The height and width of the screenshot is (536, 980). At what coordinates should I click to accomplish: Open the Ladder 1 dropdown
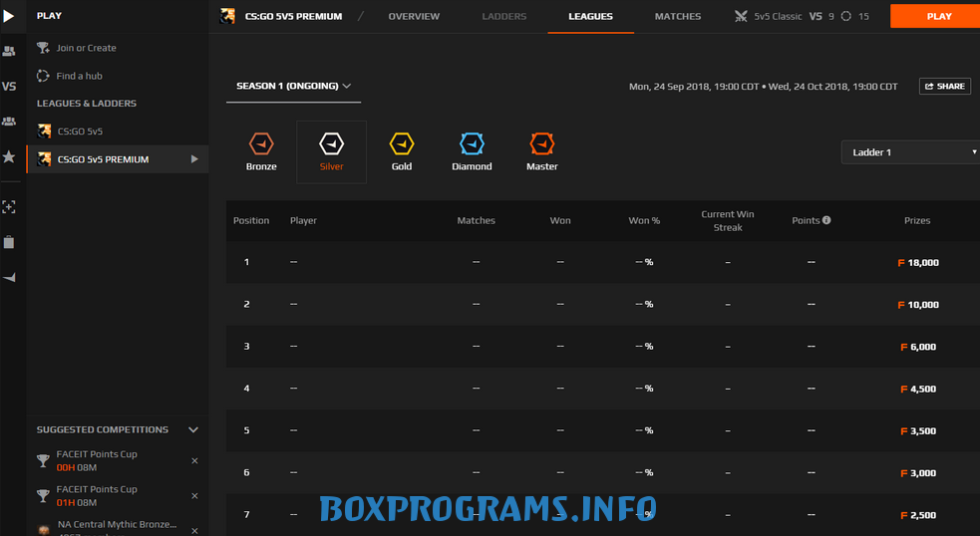tap(912, 152)
